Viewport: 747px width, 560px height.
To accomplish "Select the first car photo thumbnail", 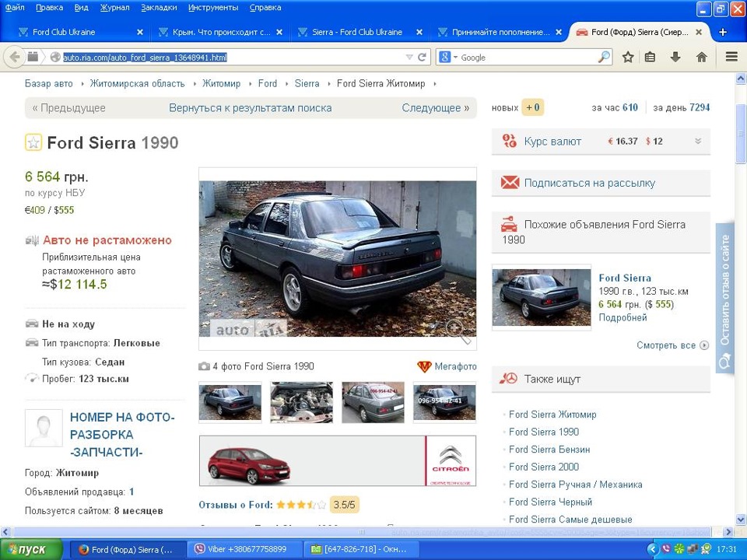I will point(230,402).
